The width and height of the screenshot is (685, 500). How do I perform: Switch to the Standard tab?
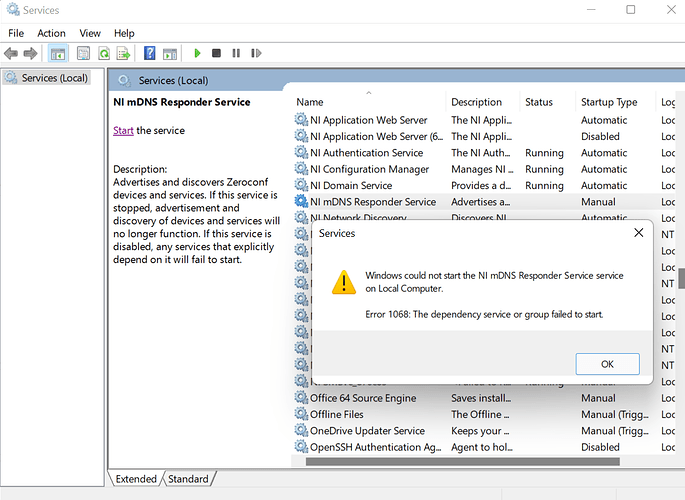point(188,479)
